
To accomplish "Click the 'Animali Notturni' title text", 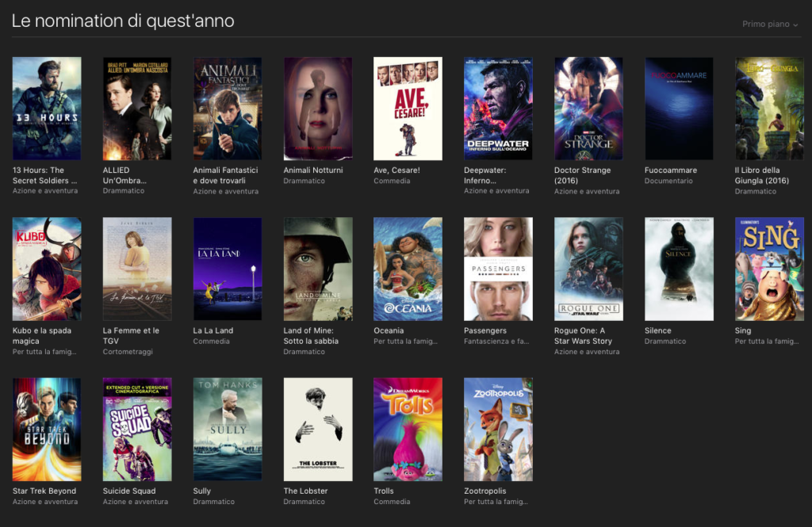I will 312,170.
